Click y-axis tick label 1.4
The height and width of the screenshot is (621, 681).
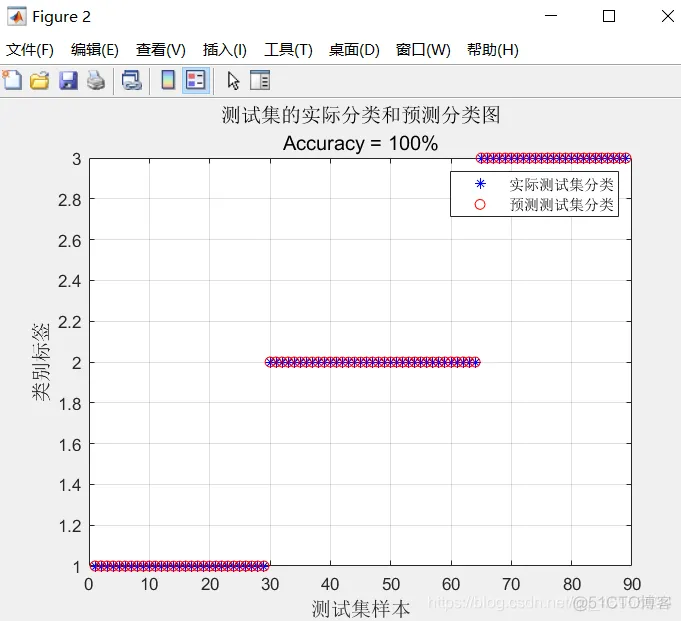pos(69,485)
